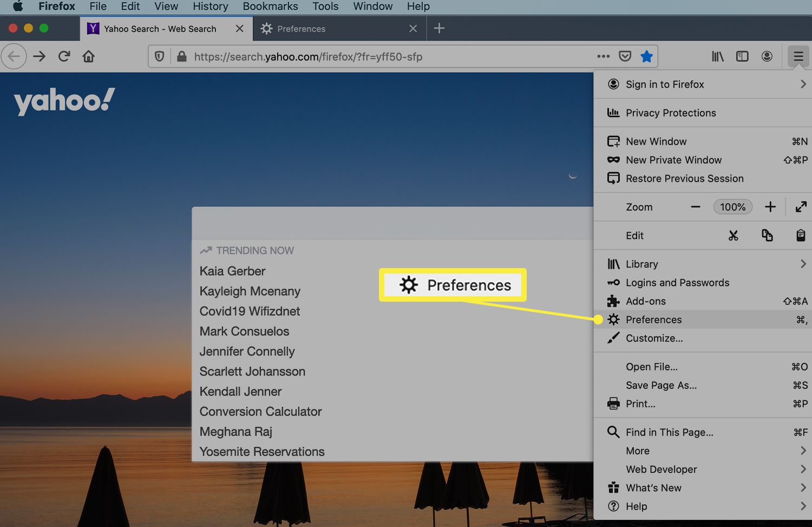Close the Preferences tab
The image size is (812, 527).
click(x=413, y=29)
